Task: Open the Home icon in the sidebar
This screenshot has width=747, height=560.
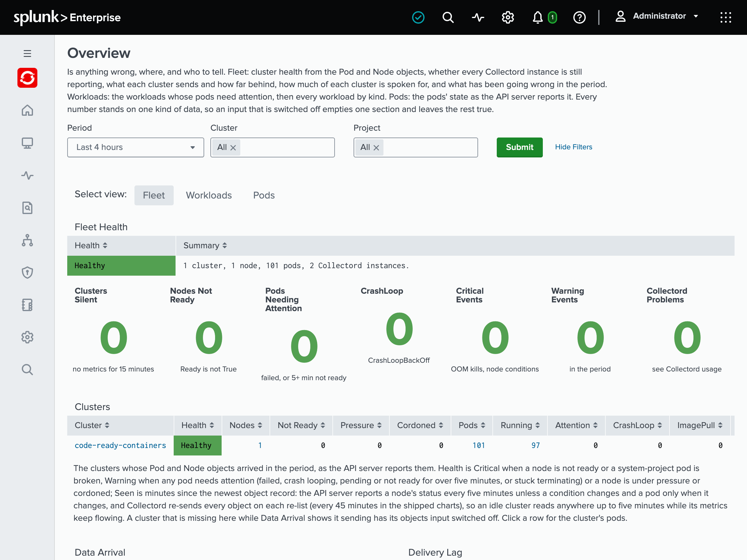Action: [x=27, y=110]
